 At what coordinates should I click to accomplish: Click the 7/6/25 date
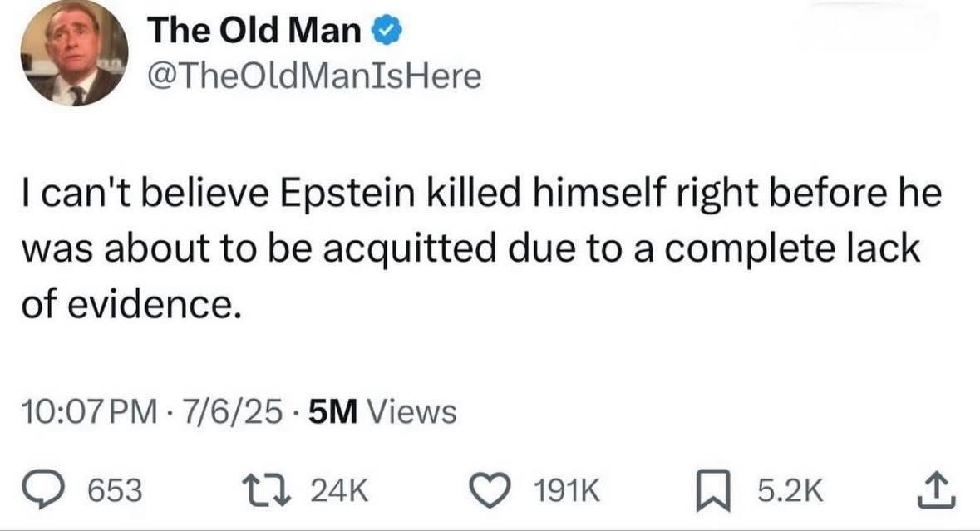[x=230, y=411]
